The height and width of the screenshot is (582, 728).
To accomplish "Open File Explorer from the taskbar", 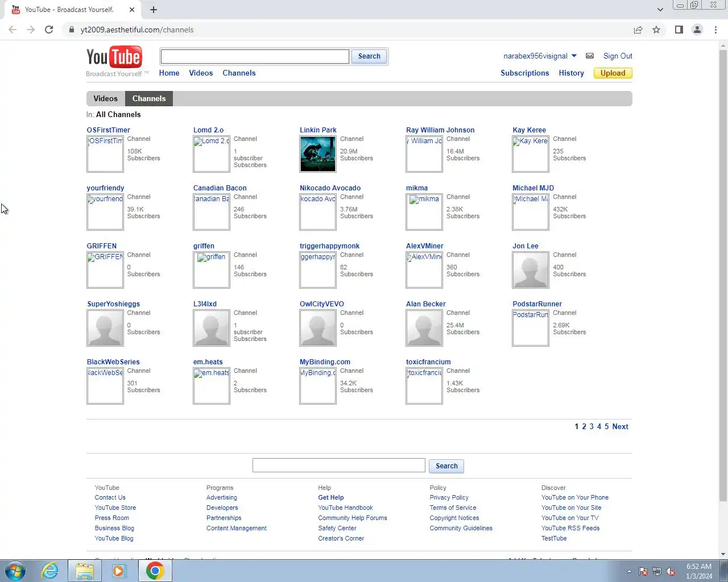I will [x=84, y=571].
